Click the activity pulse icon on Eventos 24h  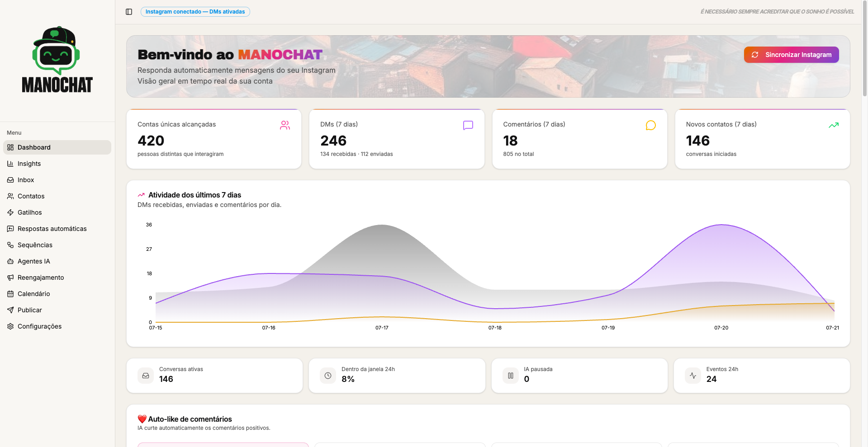pyautogui.click(x=693, y=376)
